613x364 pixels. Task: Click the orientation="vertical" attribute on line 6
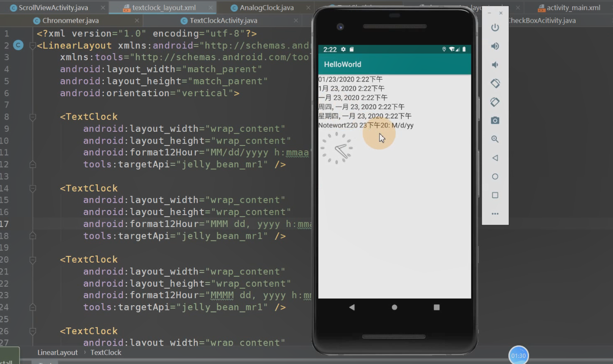click(147, 93)
